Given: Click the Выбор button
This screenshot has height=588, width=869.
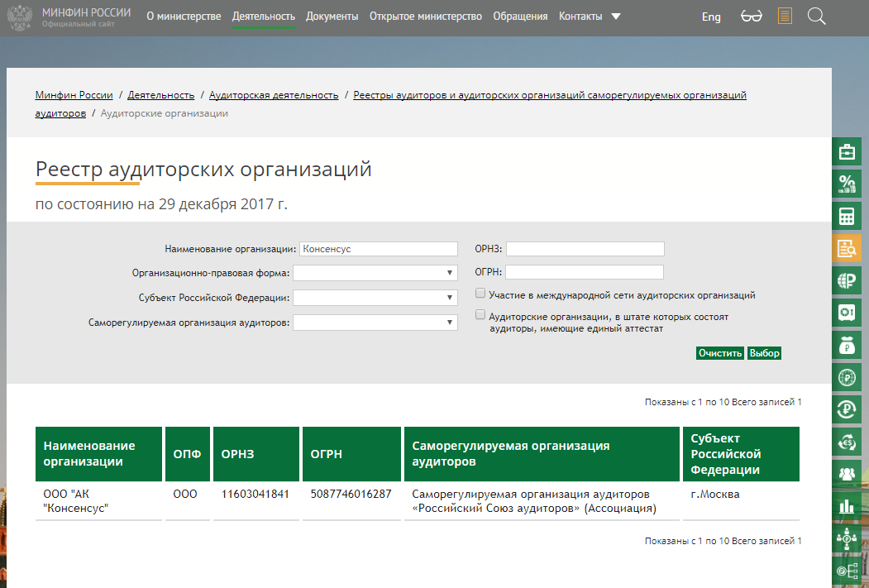Looking at the screenshot, I should (764, 353).
